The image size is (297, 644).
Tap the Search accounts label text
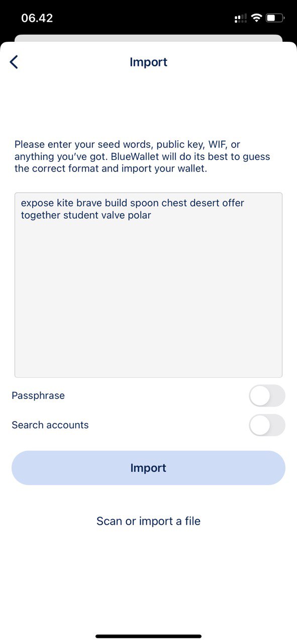(50, 425)
